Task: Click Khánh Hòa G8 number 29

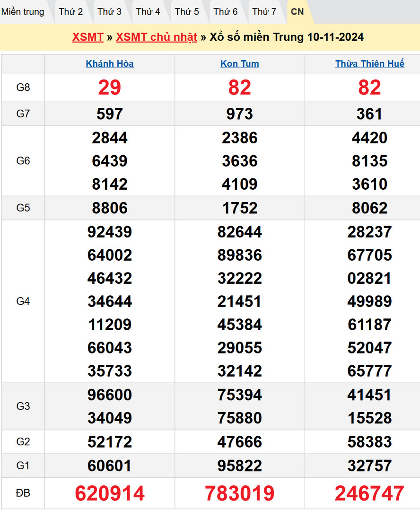Action: [110, 88]
